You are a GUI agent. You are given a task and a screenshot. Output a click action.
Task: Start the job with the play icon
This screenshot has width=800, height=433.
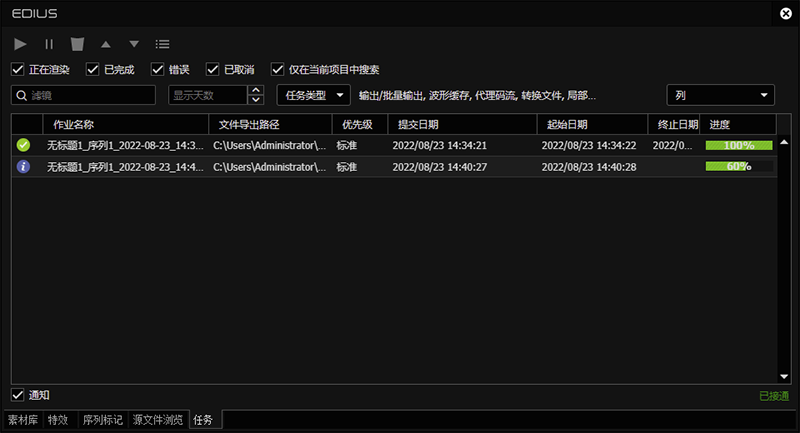pos(20,44)
